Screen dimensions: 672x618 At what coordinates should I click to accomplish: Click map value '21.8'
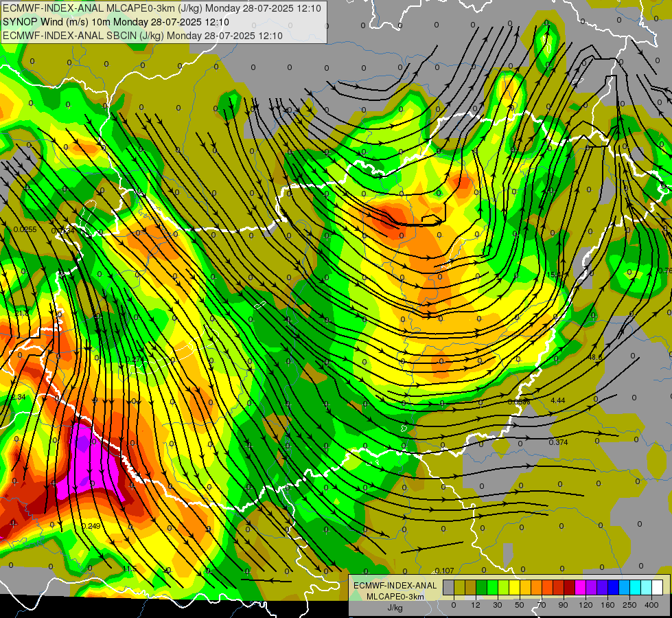pyautogui.click(x=21, y=314)
